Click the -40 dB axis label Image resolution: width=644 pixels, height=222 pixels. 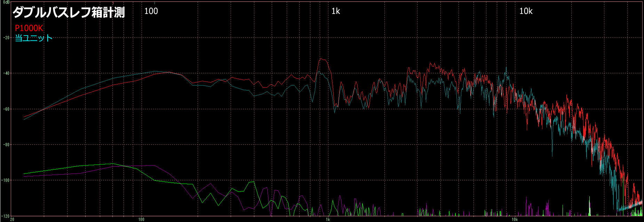7,73
